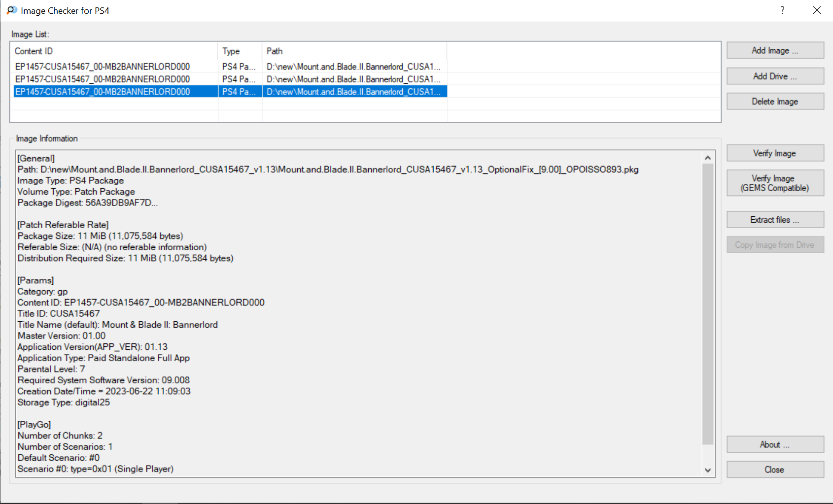Click the Scenario #0 Single Player line
The image size is (833, 504).
pos(96,469)
